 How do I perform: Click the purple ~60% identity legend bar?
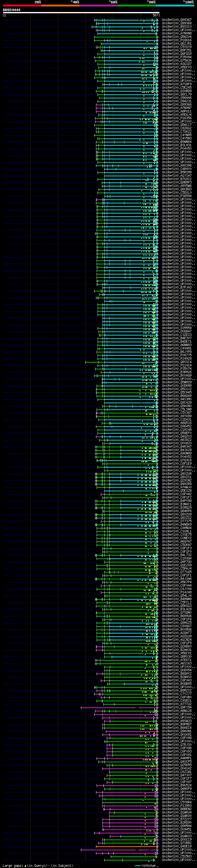coord(98,6)
